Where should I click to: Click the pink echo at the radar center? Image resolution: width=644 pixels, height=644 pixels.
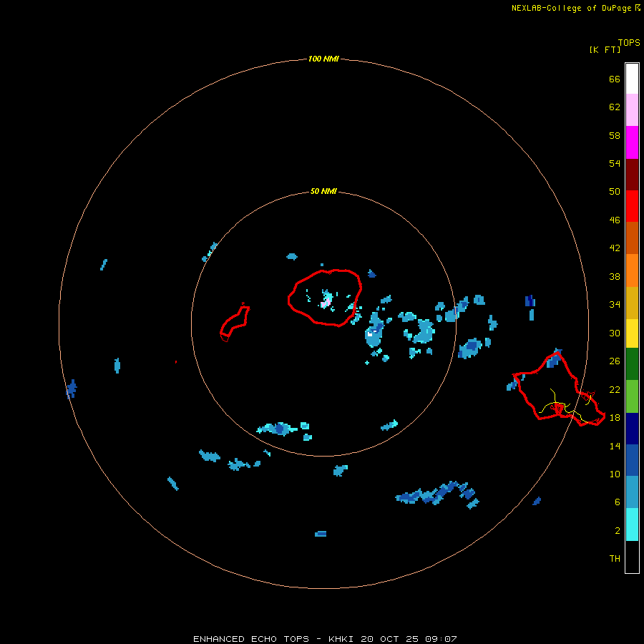[326, 303]
